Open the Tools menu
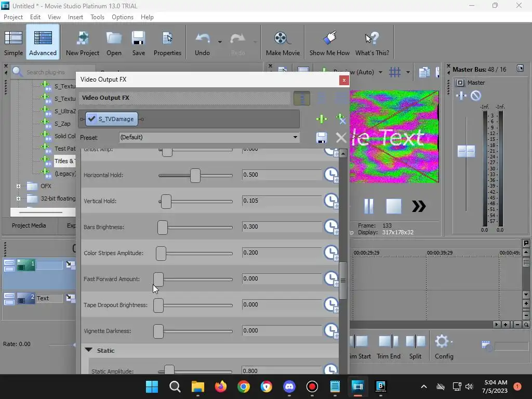The width and height of the screenshot is (532, 399). tap(97, 17)
